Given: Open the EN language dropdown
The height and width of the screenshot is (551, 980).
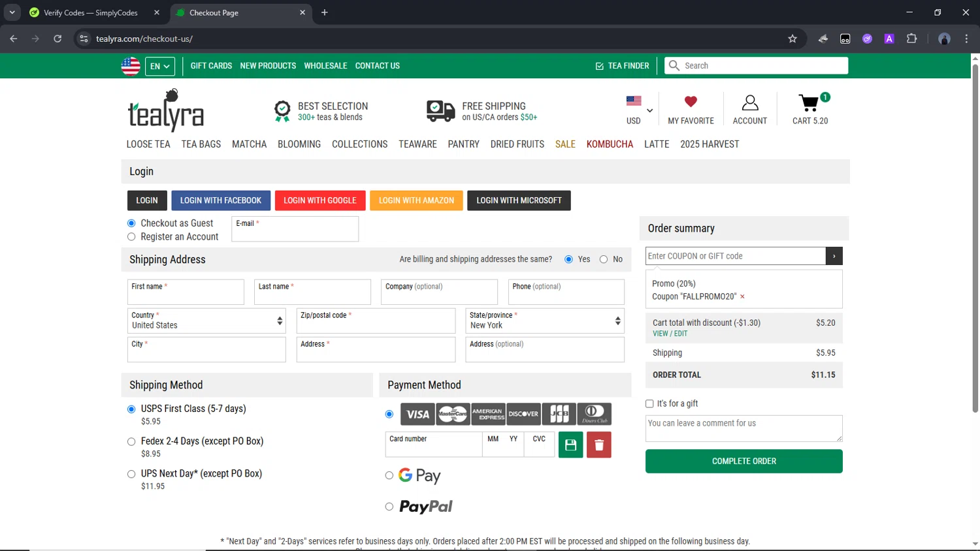Looking at the screenshot, I should pos(160,66).
